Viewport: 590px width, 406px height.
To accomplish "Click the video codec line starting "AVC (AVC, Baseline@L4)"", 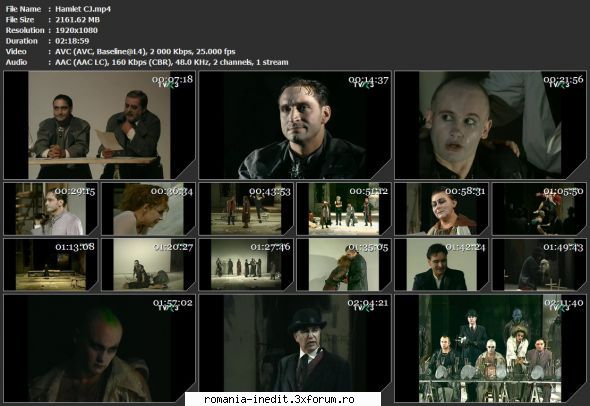I will click(x=145, y=52).
